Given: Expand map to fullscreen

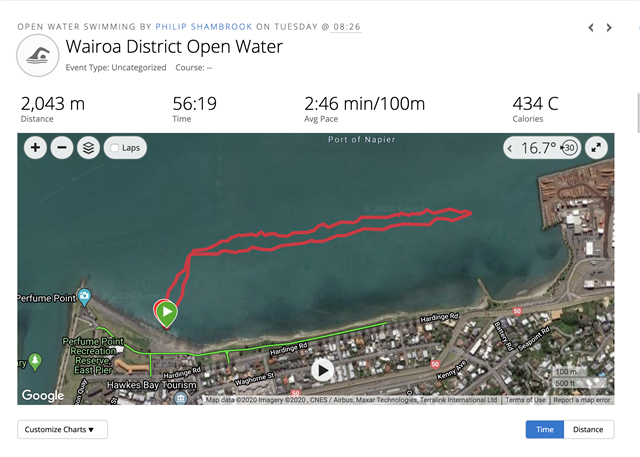Looking at the screenshot, I should point(596,148).
